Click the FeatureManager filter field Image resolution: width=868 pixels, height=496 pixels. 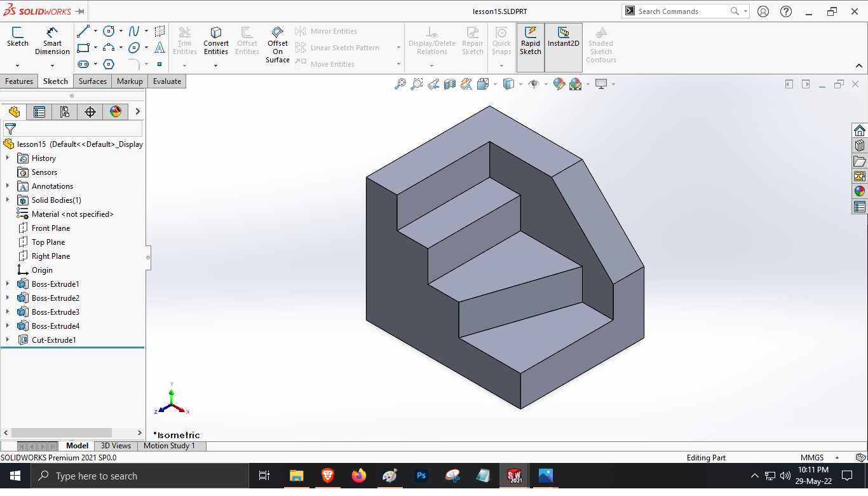(x=74, y=129)
